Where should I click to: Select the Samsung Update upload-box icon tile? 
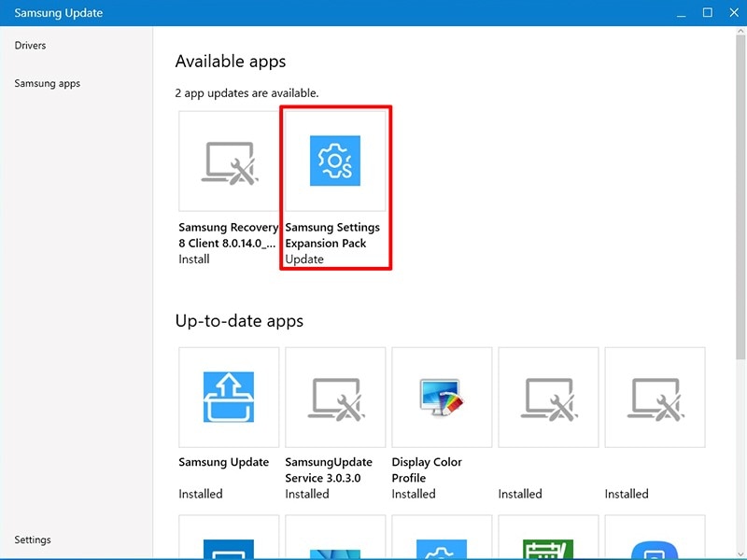pyautogui.click(x=229, y=398)
